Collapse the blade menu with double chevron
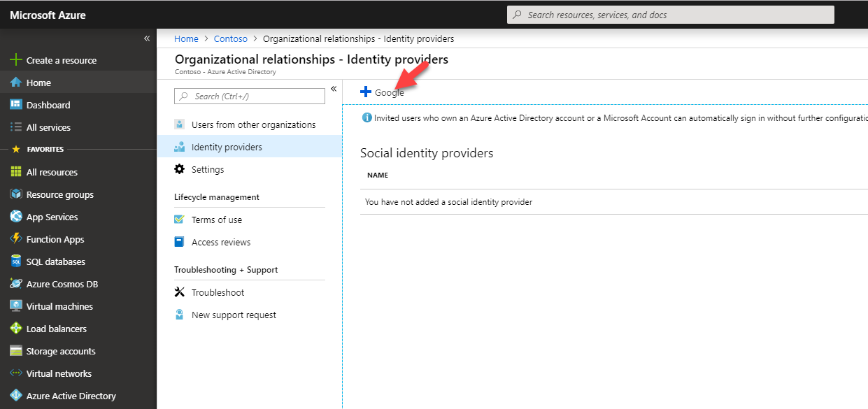 334,89
